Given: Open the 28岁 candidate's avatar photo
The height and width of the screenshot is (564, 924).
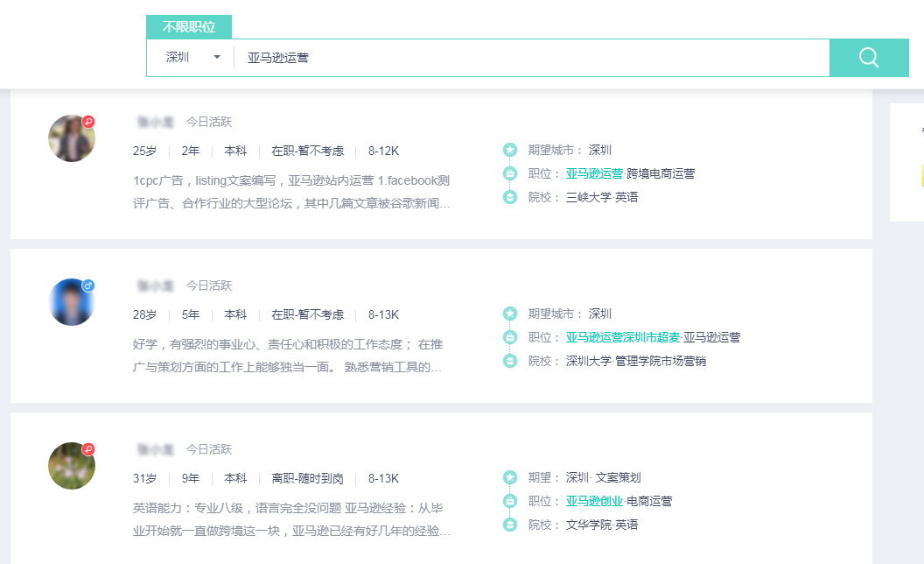Looking at the screenshot, I should click(x=71, y=302).
